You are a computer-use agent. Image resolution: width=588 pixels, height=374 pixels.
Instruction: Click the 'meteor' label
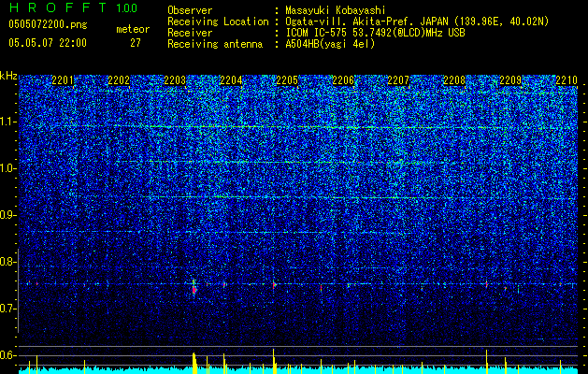pyautogui.click(x=133, y=29)
